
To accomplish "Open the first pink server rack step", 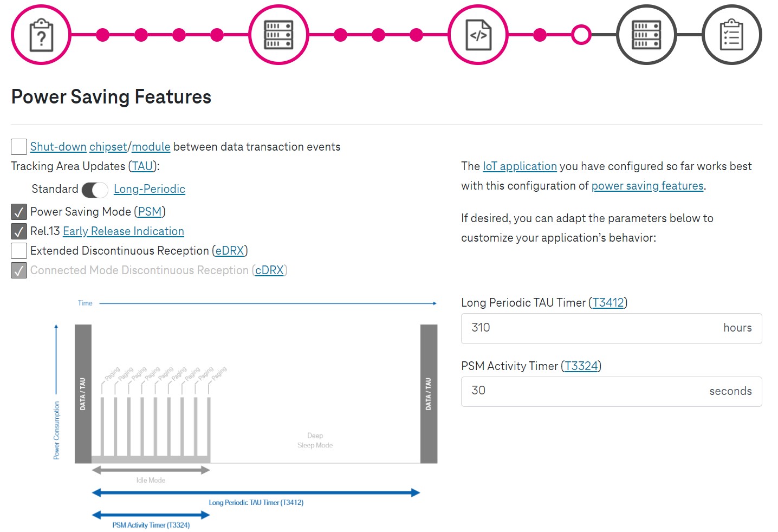I will (278, 35).
